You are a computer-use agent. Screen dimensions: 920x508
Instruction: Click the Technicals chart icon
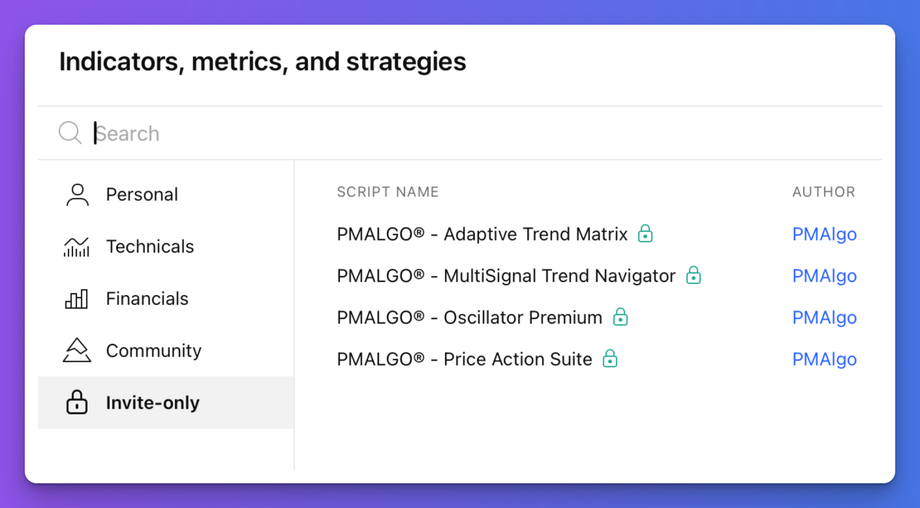coord(77,246)
